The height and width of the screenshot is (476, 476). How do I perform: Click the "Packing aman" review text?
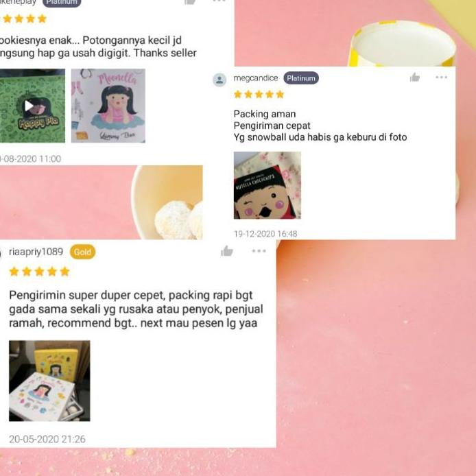click(265, 114)
